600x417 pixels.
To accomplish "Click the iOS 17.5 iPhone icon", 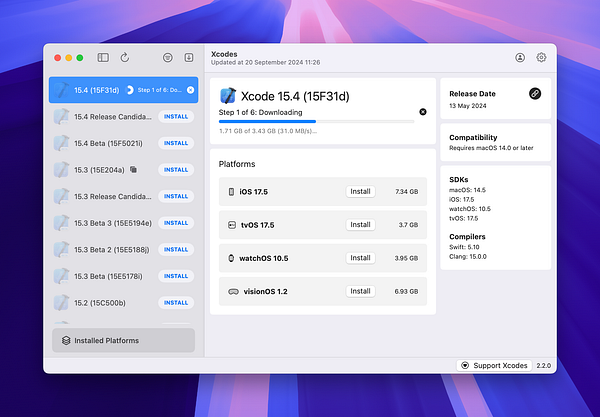I will pos(231,192).
